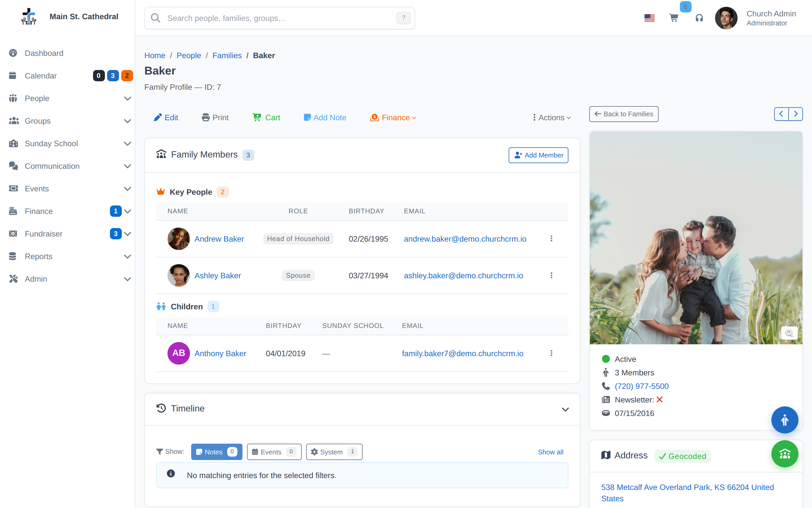Click the US flag language icon
Viewport: 812px width, 508px height.
(x=649, y=18)
